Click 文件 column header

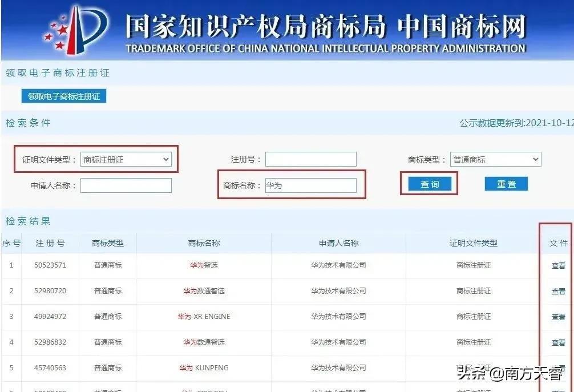pos(558,243)
